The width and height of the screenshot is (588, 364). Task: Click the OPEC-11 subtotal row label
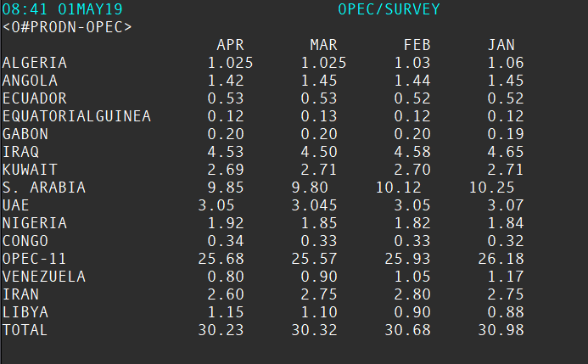35,259
